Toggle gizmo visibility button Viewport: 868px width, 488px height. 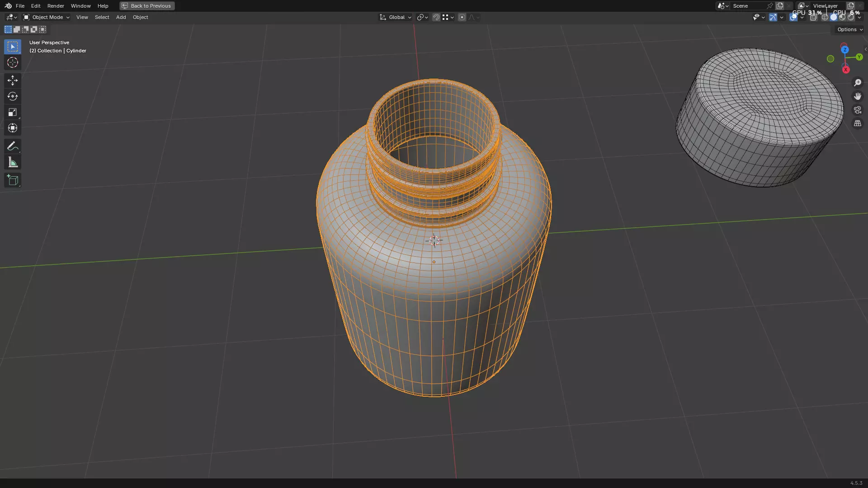pyautogui.click(x=773, y=17)
